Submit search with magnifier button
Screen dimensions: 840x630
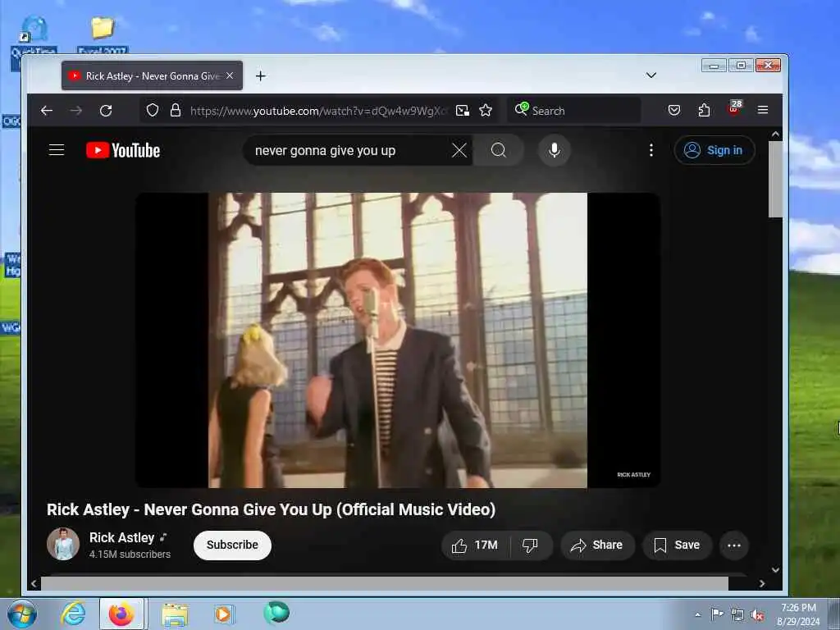point(499,150)
